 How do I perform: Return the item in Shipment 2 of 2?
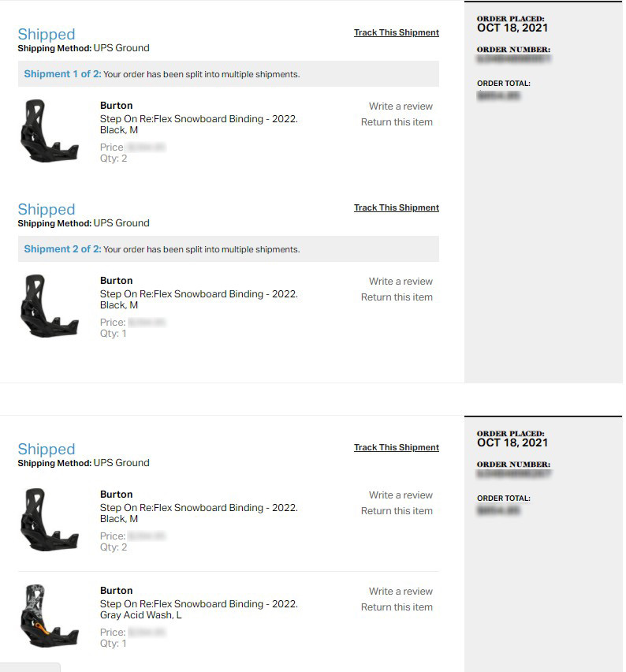[397, 297]
